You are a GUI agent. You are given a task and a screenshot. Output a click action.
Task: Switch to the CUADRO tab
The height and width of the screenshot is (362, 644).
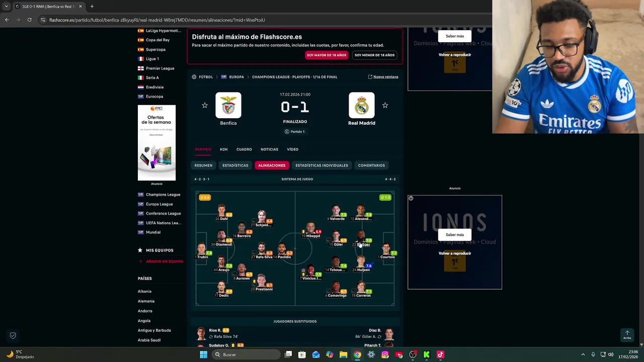pos(244,149)
